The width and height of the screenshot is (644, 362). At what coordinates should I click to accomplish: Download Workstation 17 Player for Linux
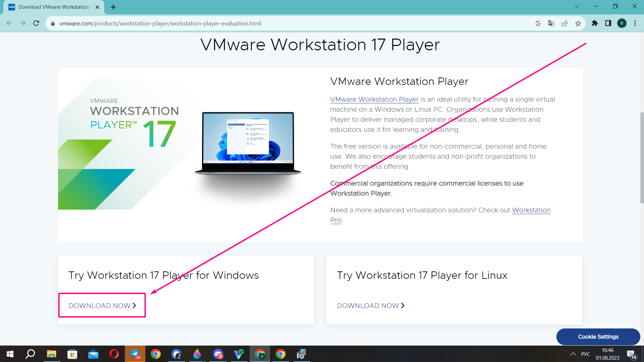click(371, 306)
